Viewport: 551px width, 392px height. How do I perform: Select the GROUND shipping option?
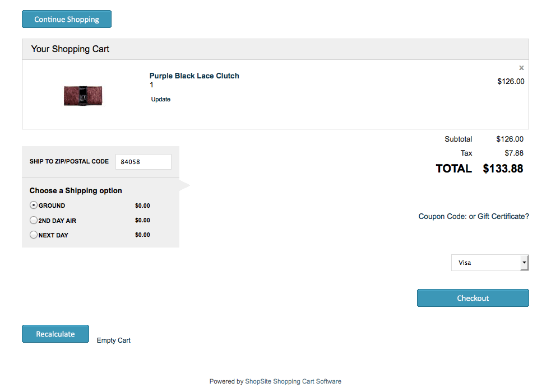tap(34, 206)
